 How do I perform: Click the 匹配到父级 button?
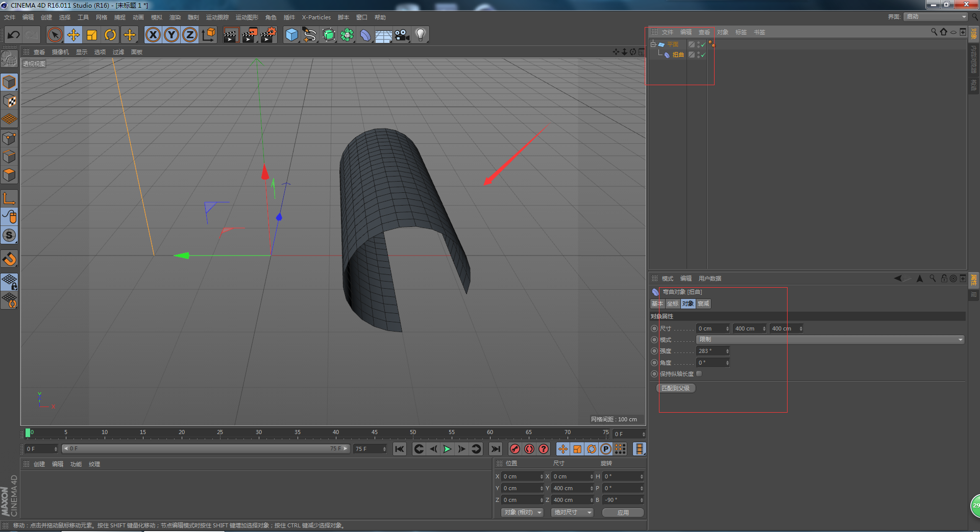(675, 388)
